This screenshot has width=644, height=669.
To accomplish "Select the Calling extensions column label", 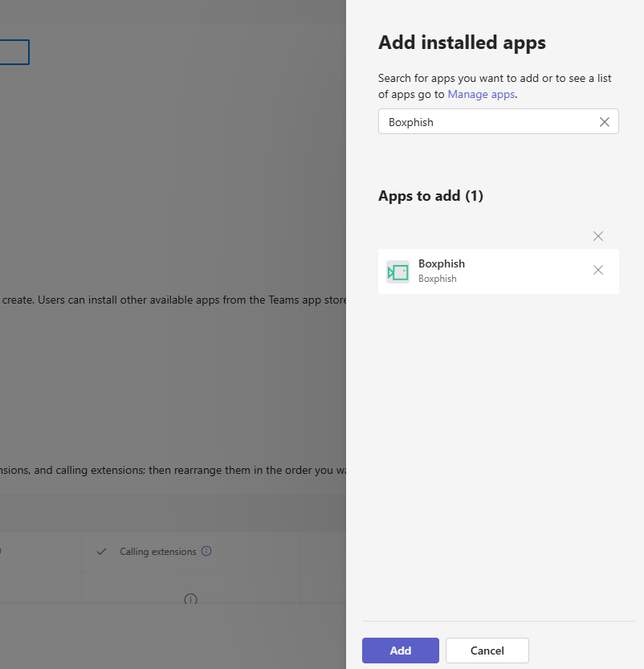I will 158,552.
